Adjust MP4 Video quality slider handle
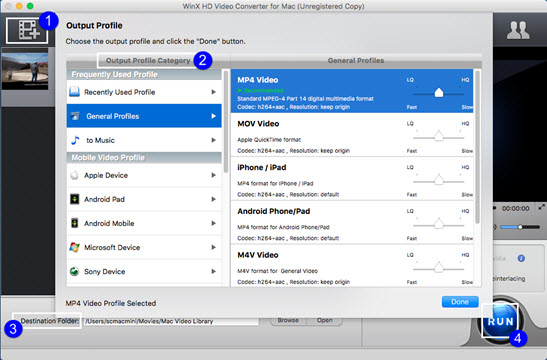Image resolution: width=547 pixels, height=360 pixels. (x=439, y=93)
